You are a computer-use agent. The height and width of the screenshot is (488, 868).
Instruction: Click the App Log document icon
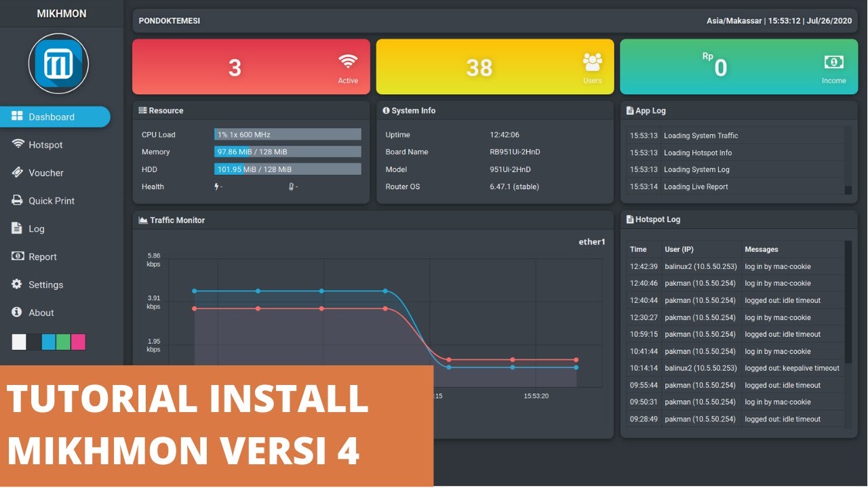coord(630,110)
